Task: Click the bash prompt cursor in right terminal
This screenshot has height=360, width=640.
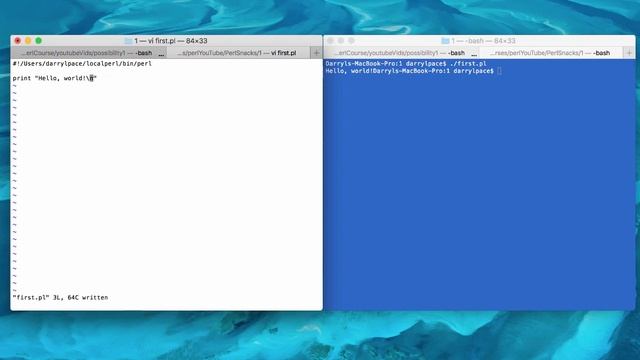Action: tap(499, 71)
